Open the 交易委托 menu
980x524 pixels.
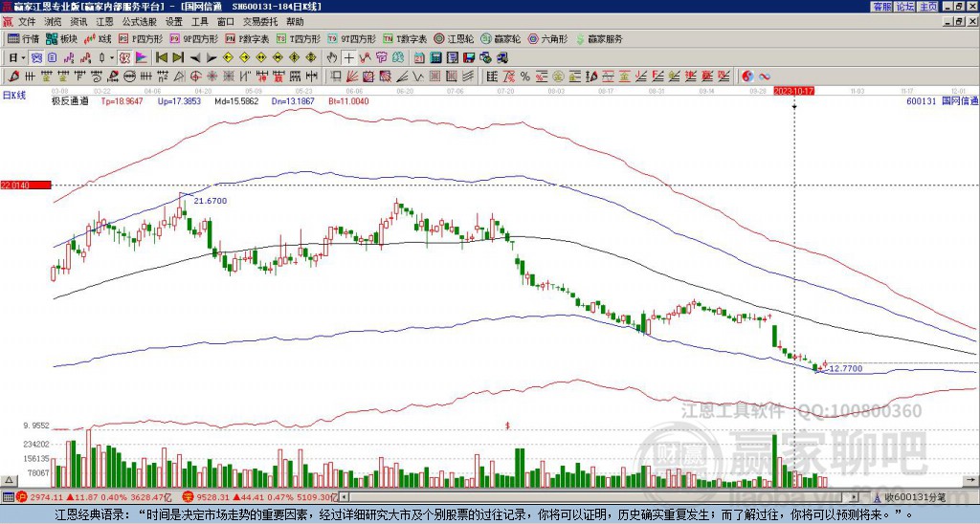260,22
